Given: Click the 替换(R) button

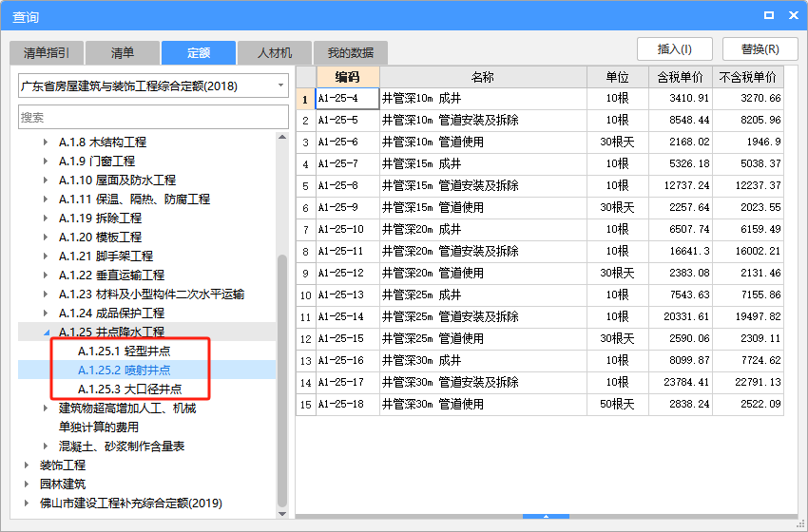Looking at the screenshot, I should 760,49.
